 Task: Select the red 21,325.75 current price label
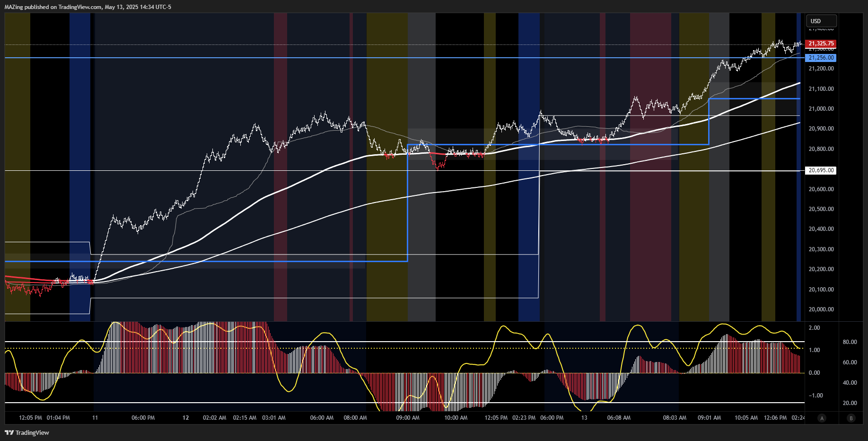[821, 44]
